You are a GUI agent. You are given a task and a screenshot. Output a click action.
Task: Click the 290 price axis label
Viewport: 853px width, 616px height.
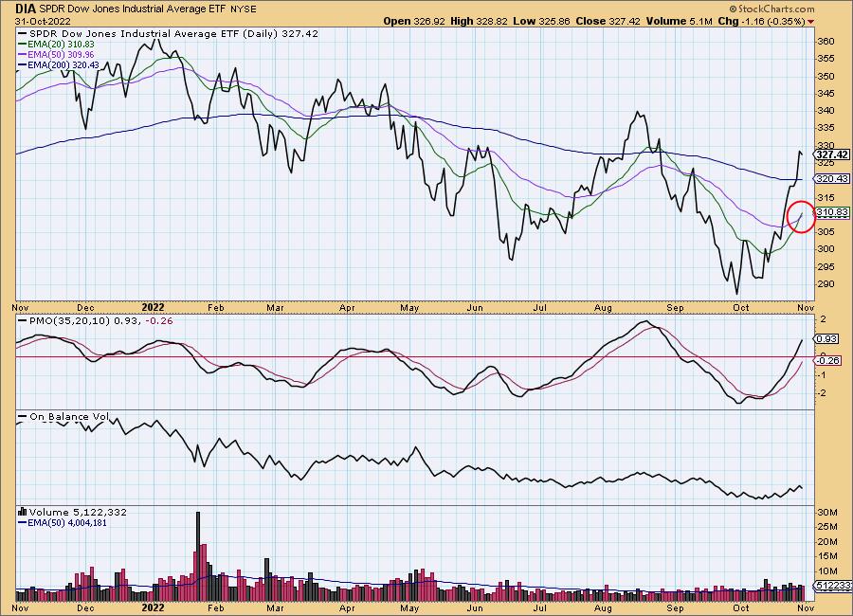click(826, 283)
